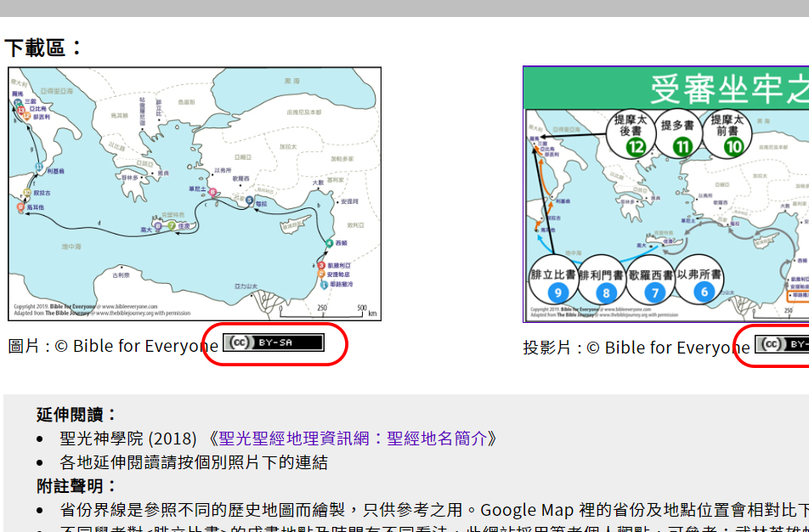Click the 延伸閱讀 heading
Screen dimensions: 809x532
(76, 415)
